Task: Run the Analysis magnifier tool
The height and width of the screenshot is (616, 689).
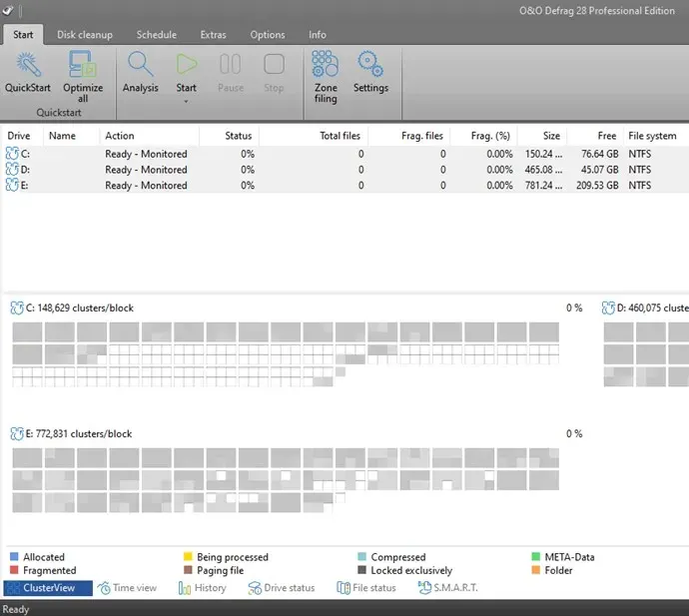Action: coord(140,64)
